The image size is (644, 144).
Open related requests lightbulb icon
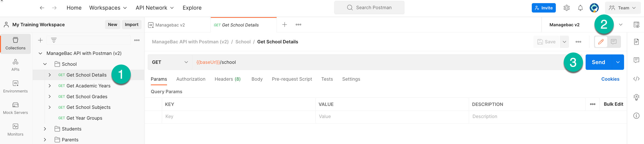point(636,97)
